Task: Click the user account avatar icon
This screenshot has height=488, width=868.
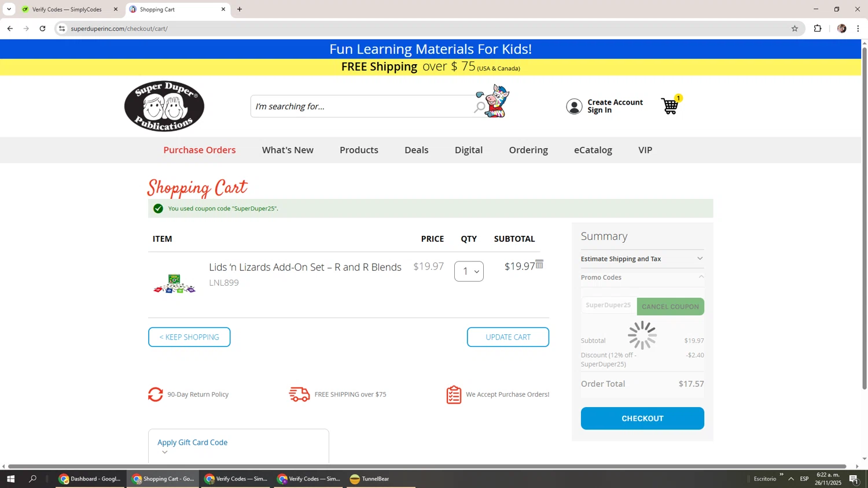Action: (574, 106)
